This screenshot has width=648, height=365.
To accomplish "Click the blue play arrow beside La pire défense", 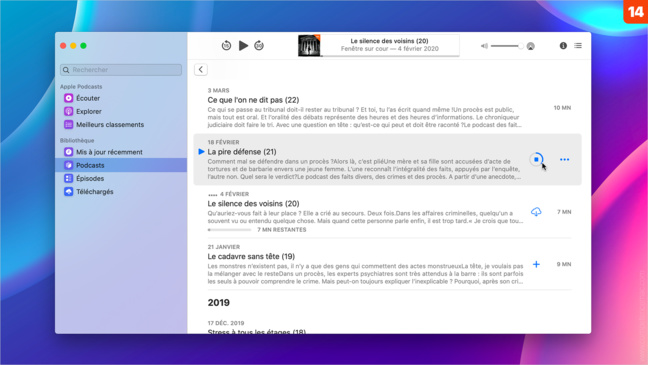I will click(x=201, y=152).
